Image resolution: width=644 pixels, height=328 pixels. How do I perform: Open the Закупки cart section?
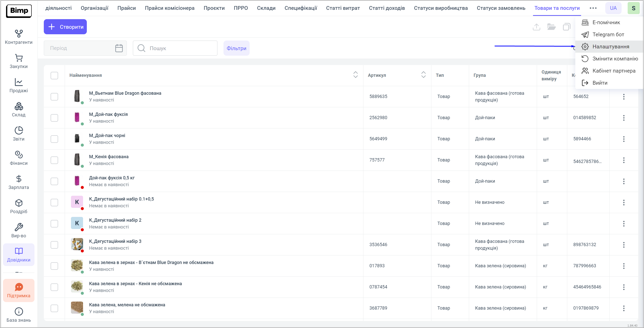click(x=19, y=61)
